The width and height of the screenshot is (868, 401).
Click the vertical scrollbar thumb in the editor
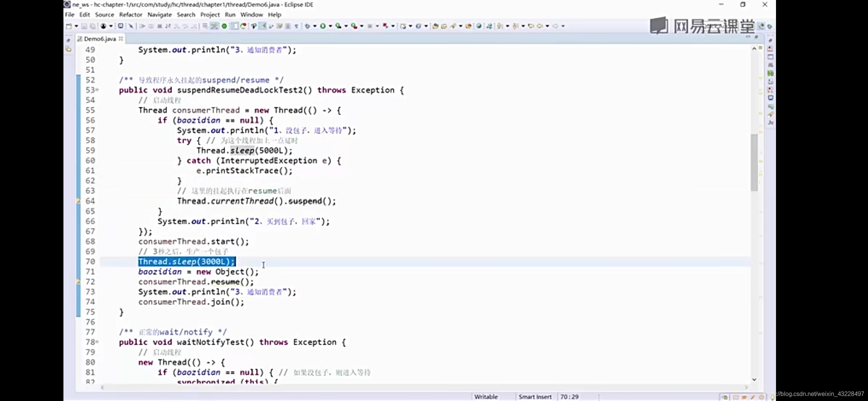click(754, 162)
